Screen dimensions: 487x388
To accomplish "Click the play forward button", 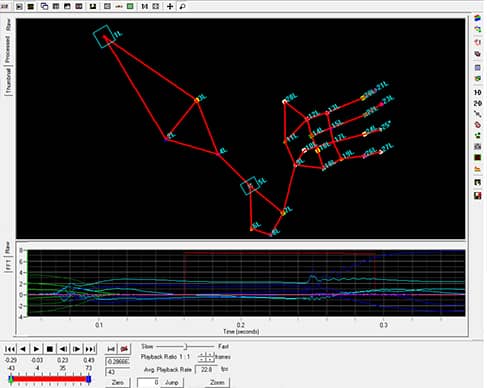I will coord(36,349).
